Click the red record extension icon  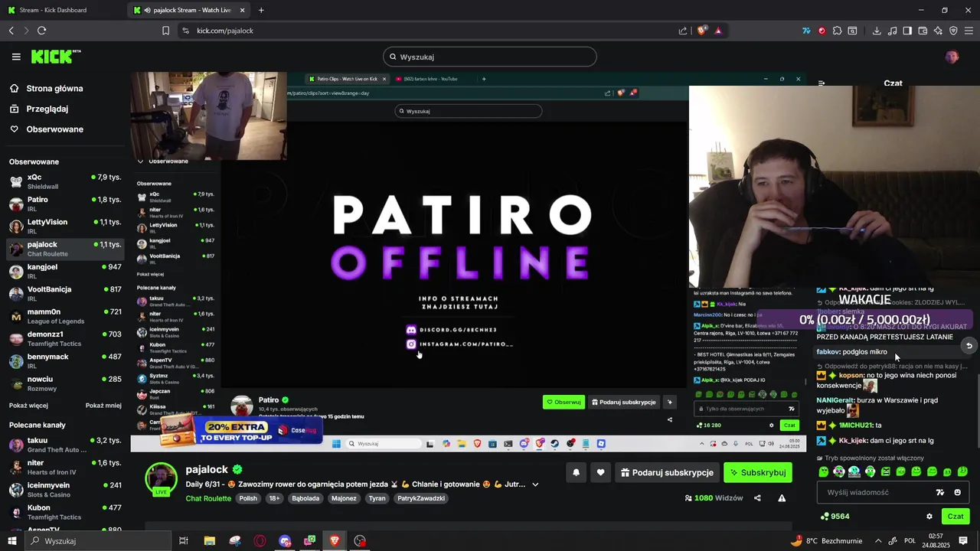[x=822, y=31]
